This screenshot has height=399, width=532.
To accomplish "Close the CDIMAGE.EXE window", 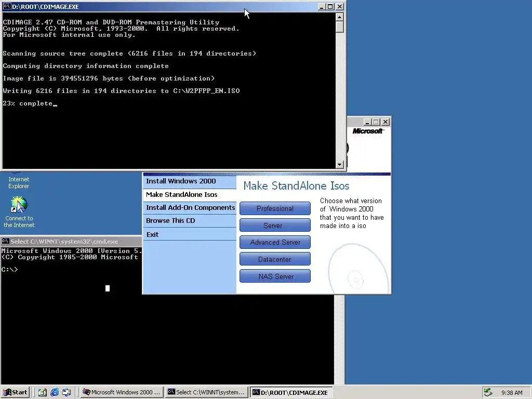I will point(340,6).
